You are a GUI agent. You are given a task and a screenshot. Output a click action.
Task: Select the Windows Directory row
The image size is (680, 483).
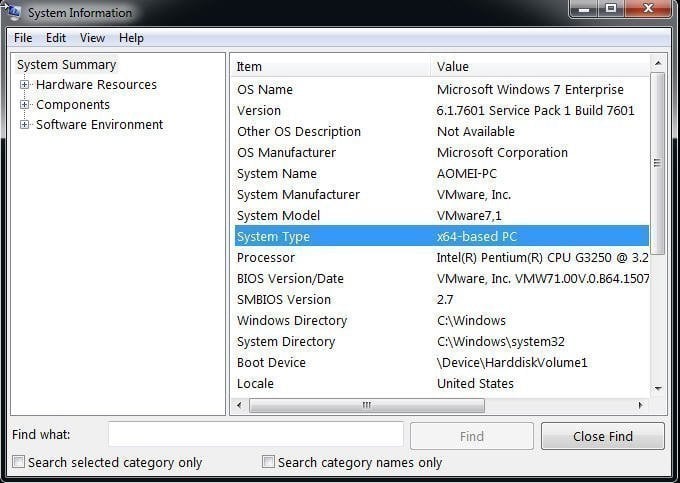441,320
